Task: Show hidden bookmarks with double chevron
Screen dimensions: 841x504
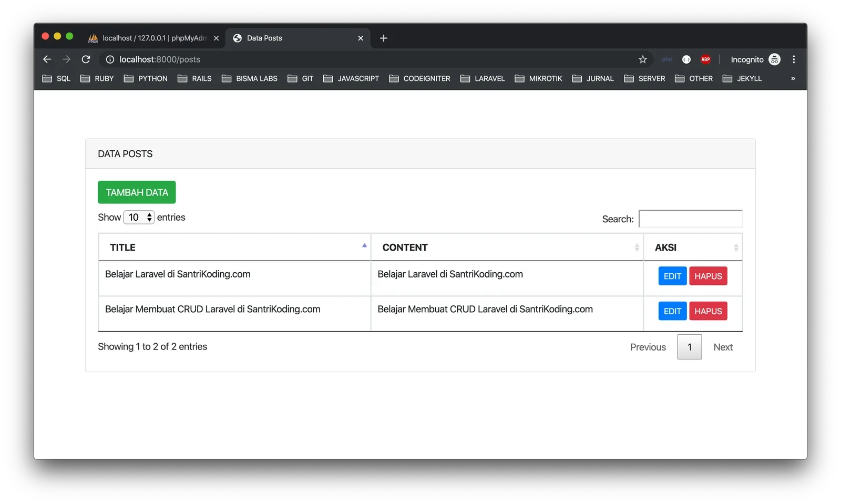Action: point(793,78)
